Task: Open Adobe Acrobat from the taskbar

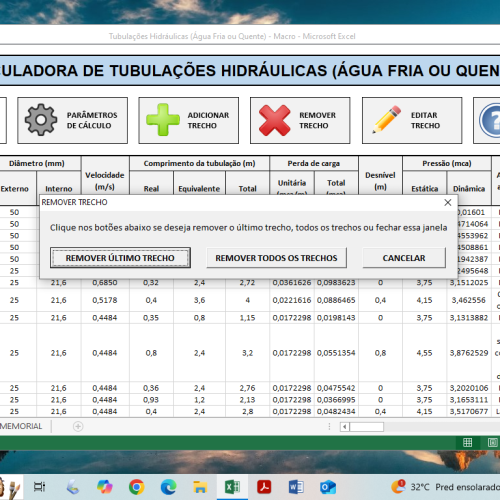Action: click(264, 487)
